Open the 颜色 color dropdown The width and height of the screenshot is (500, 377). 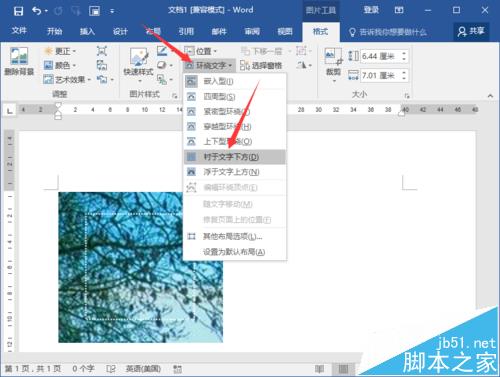pyautogui.click(x=60, y=65)
